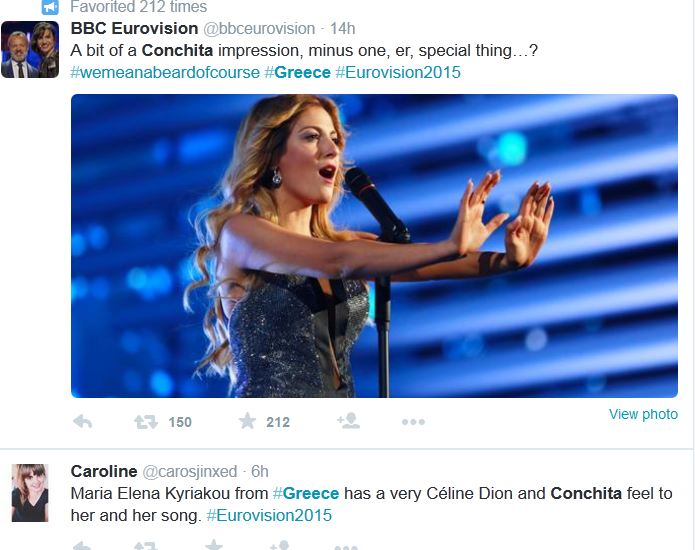Click the megaphone icon beside the Favorited text
Viewport: 695px width, 550px height.
(x=49, y=7)
